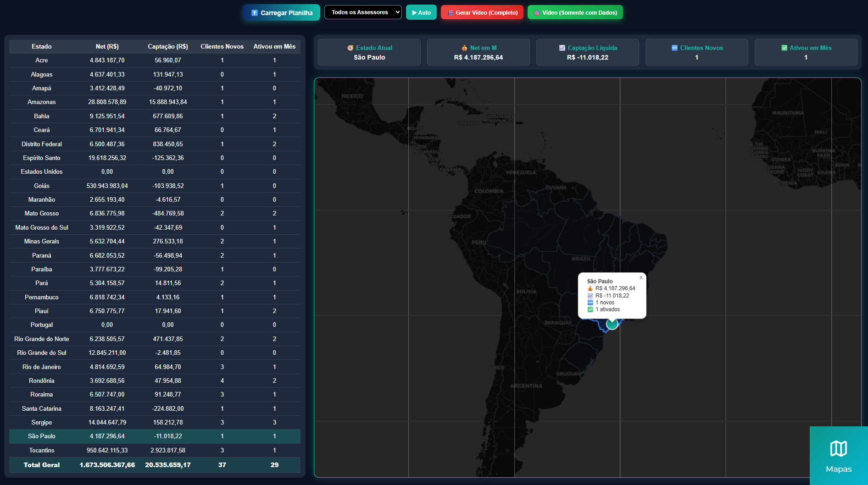The width and height of the screenshot is (868, 485).
Task: Open the Todos os Assessores dropdown
Action: point(363,12)
